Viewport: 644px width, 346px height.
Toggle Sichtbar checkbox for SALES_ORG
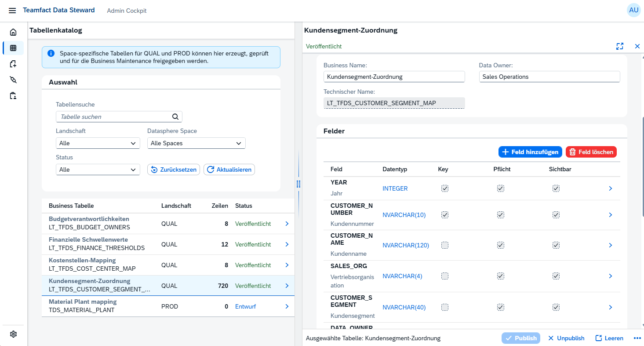(556, 276)
